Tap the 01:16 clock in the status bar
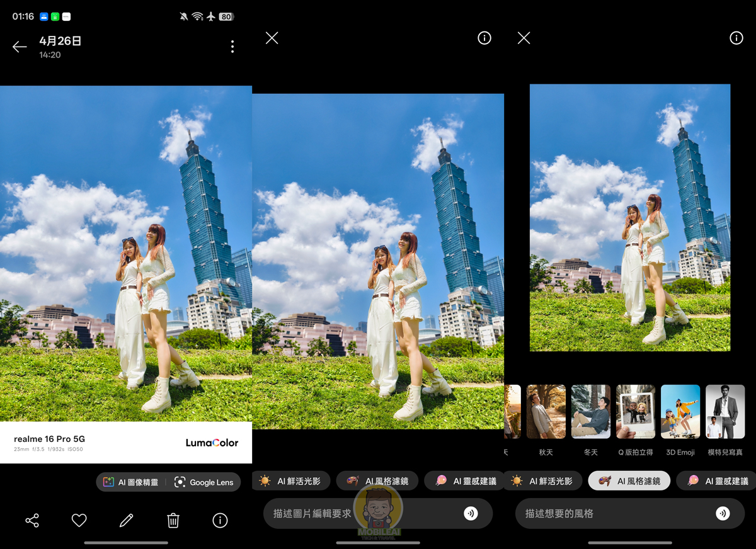The width and height of the screenshot is (756, 549). click(x=23, y=16)
